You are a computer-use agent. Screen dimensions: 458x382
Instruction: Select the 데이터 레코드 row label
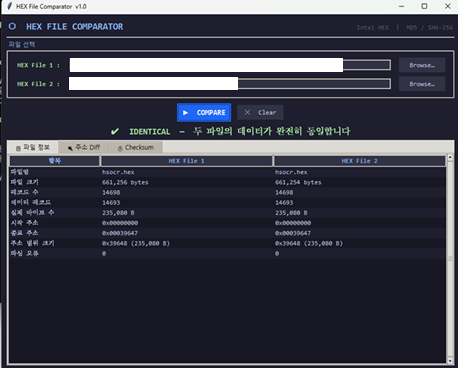31,202
